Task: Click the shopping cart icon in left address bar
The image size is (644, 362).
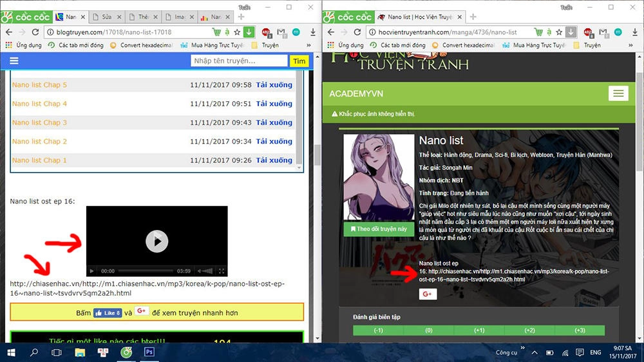Action: point(216,32)
